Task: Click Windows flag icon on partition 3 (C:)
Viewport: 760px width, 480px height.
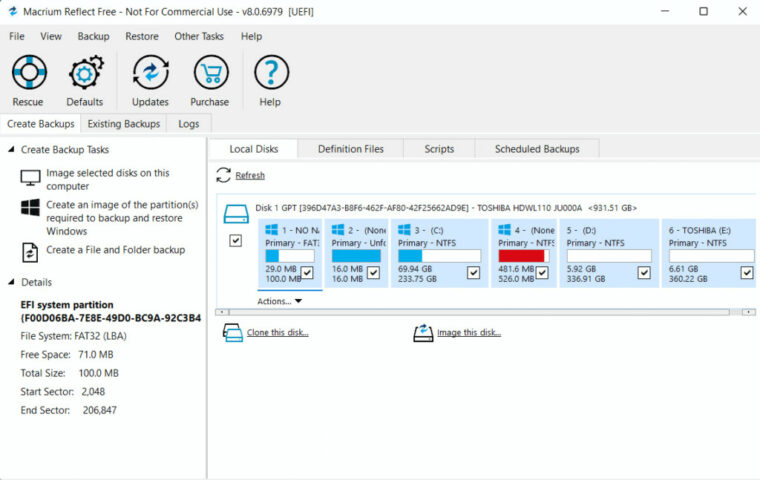Action: [x=404, y=230]
